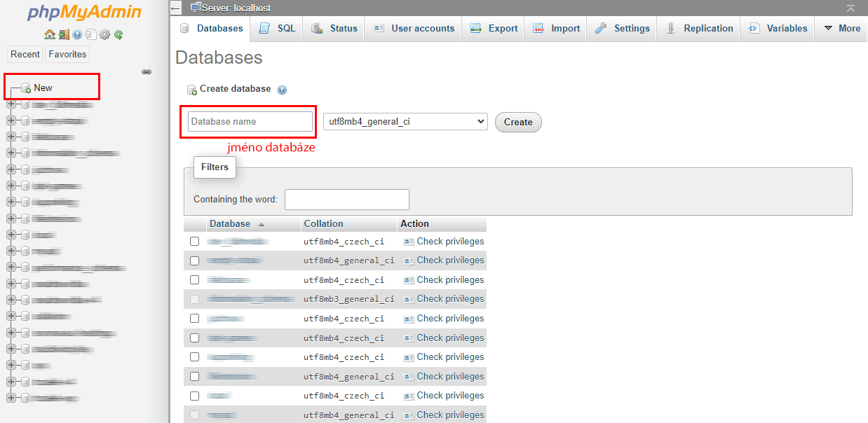Open SQL tab via its query icon
868x423 pixels.
click(x=264, y=29)
